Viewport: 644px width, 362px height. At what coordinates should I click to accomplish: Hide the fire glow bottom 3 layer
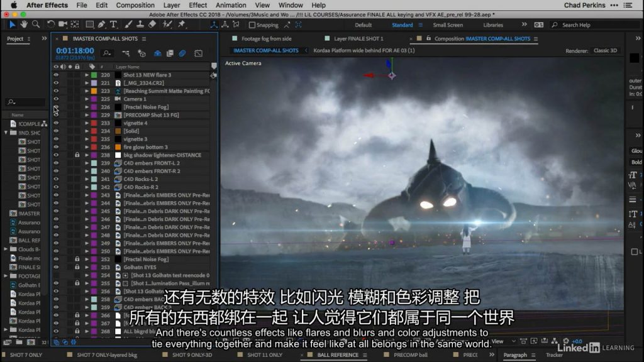point(56,147)
